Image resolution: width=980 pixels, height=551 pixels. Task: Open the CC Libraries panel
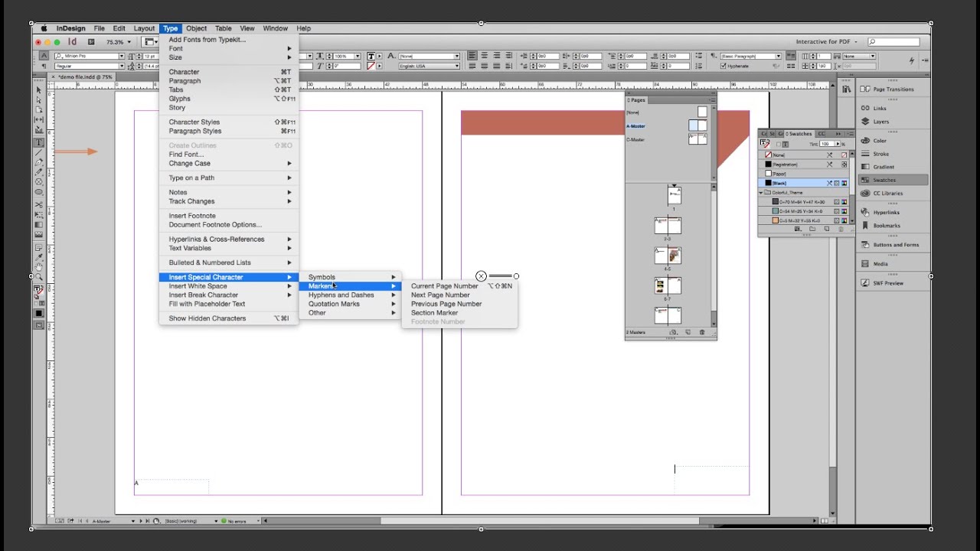(x=887, y=193)
